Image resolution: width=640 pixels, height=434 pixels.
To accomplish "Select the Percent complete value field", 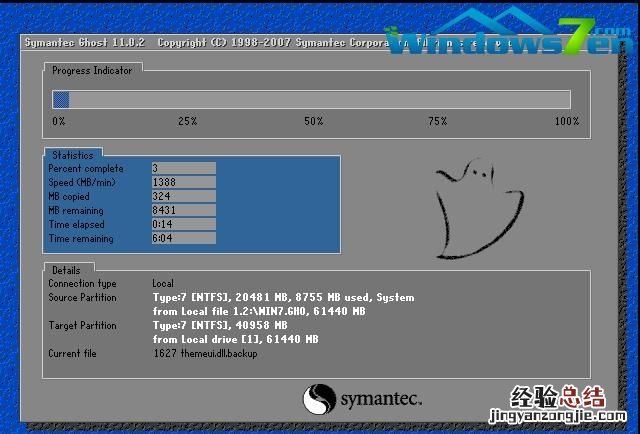I will 183,168.
